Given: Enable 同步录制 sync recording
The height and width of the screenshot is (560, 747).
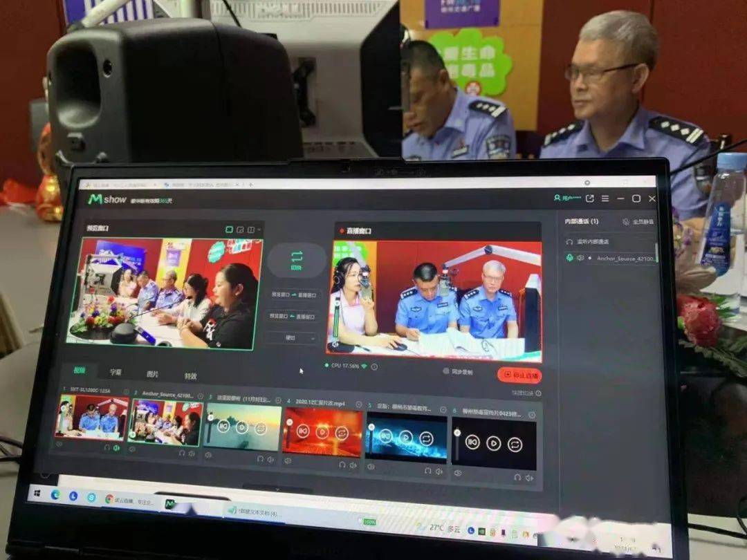Looking at the screenshot, I should [447, 373].
